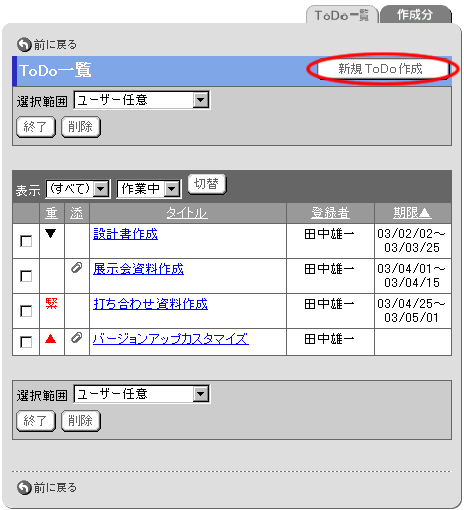Click the red up-triangle priority icon

(x=51, y=339)
